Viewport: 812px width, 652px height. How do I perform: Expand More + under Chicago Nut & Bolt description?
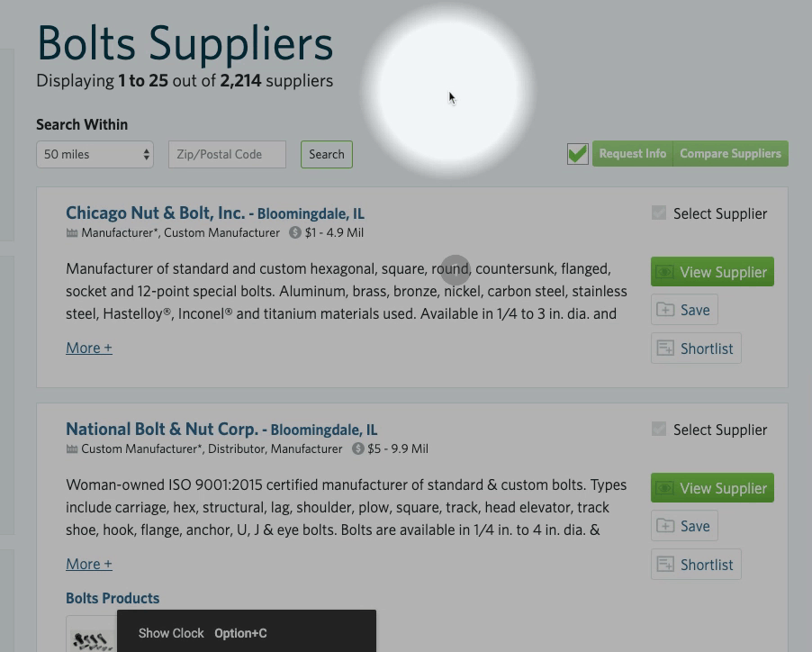[x=89, y=348]
